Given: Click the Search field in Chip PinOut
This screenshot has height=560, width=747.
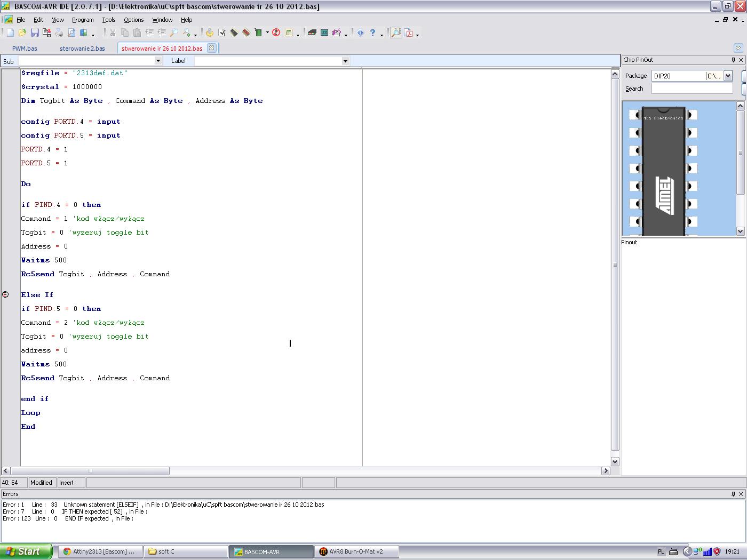Looking at the screenshot, I should pos(692,89).
